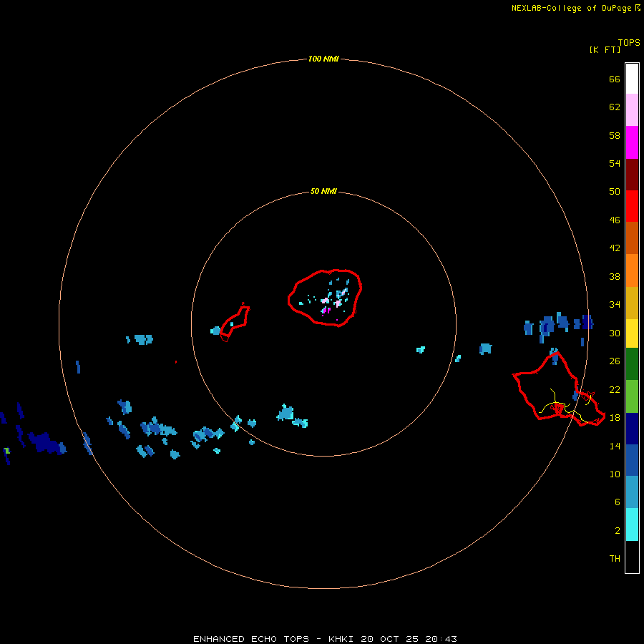Image resolution: width=644 pixels, height=644 pixels.
Task: Click the light green 22 kft swatch
Action: [x=632, y=396]
